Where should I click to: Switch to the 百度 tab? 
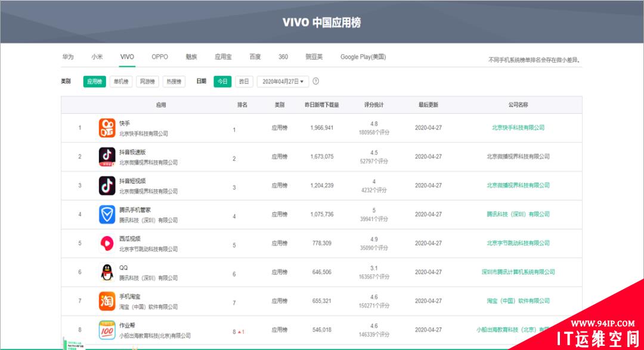pyautogui.click(x=255, y=57)
